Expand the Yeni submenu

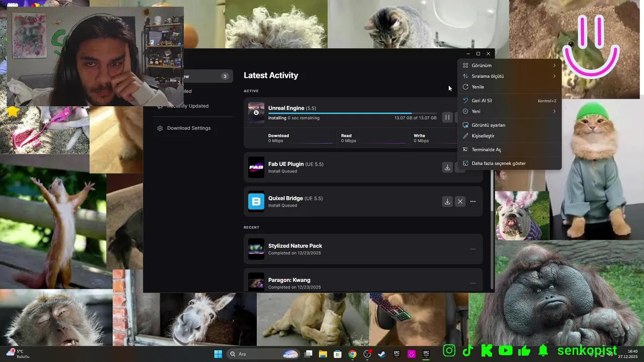coord(509,112)
